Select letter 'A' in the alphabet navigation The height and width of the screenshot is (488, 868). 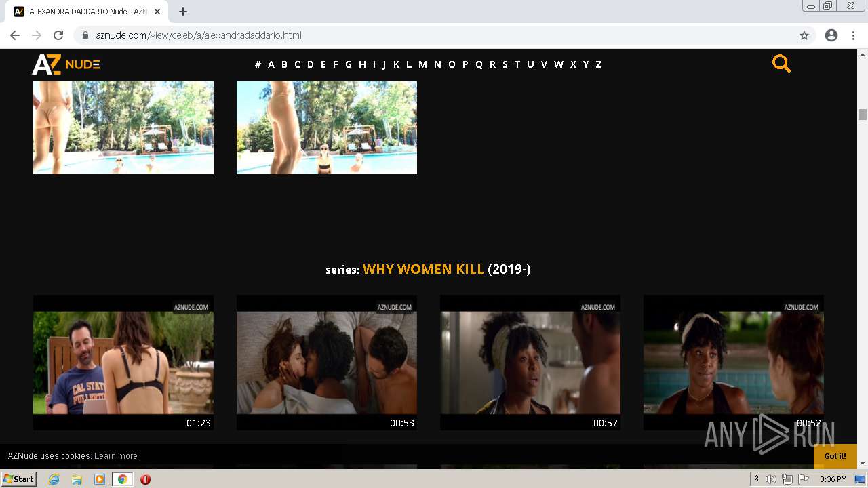(x=271, y=64)
